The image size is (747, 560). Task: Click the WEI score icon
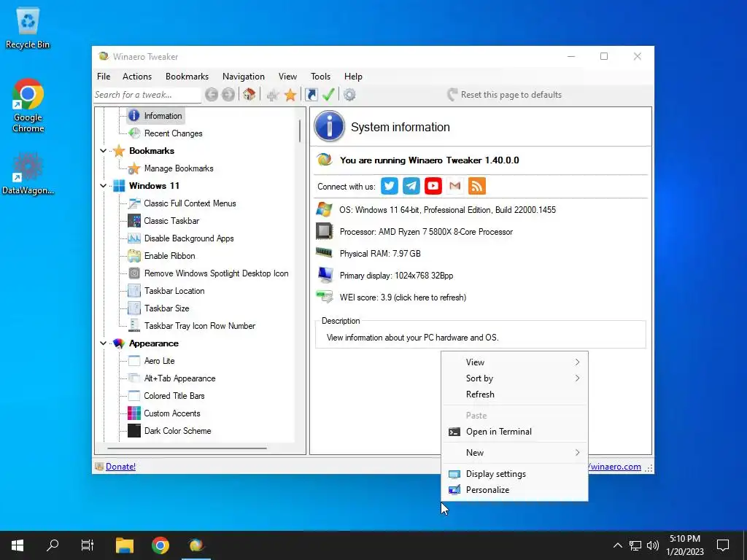coord(325,297)
